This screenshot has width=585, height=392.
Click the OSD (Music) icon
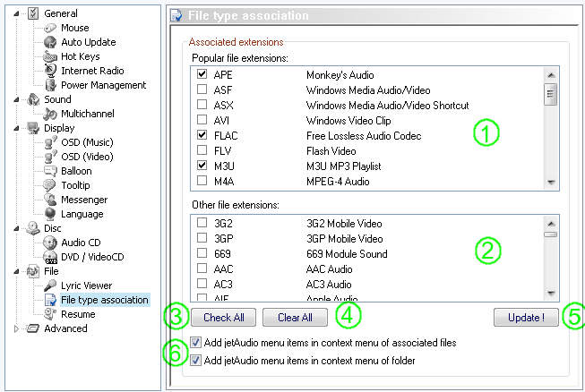[x=50, y=142]
